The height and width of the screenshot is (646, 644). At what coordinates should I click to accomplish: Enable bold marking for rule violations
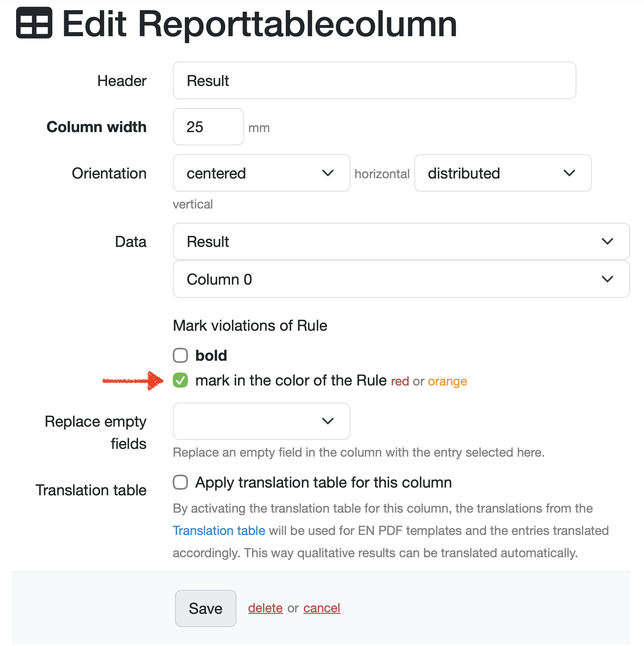tap(180, 355)
